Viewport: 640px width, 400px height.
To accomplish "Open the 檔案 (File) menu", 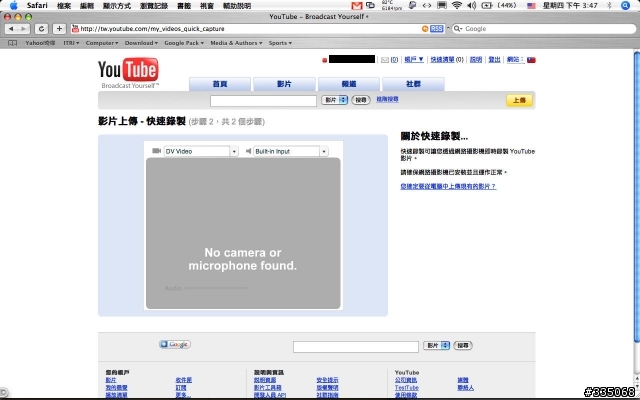I will (x=64, y=6).
